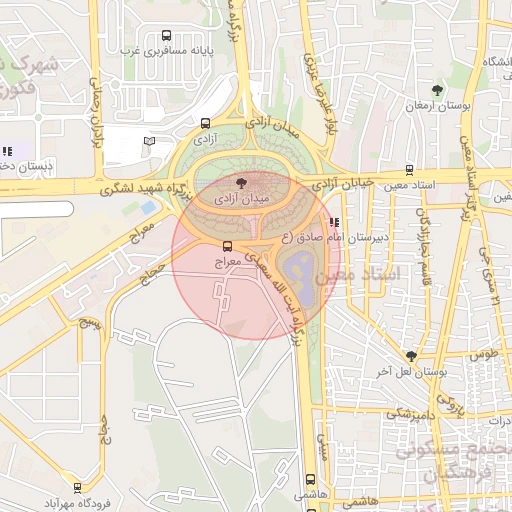This screenshot has height=512, width=512.
Task: Select school icon for دبیرستان امام صادق
Action: click(334, 222)
